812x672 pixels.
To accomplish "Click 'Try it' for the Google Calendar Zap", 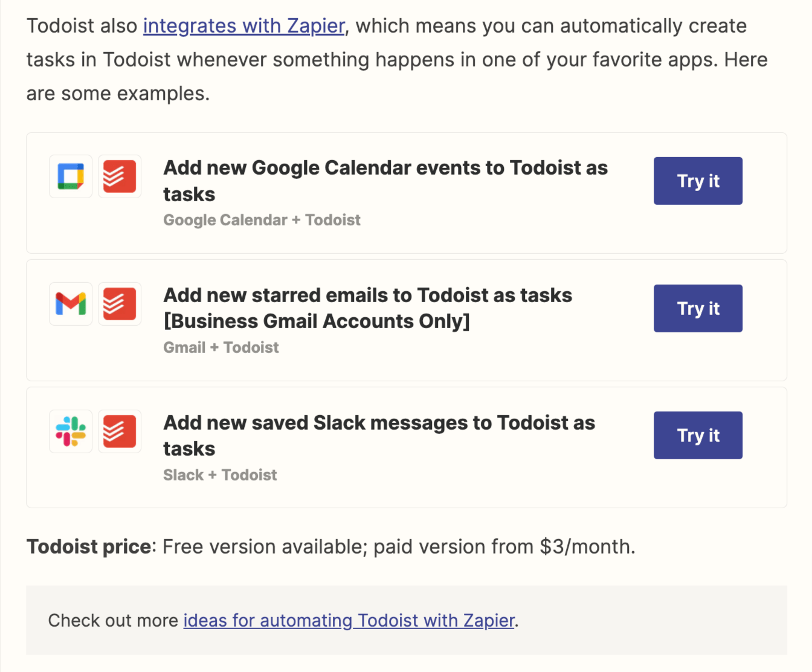I will tap(698, 181).
